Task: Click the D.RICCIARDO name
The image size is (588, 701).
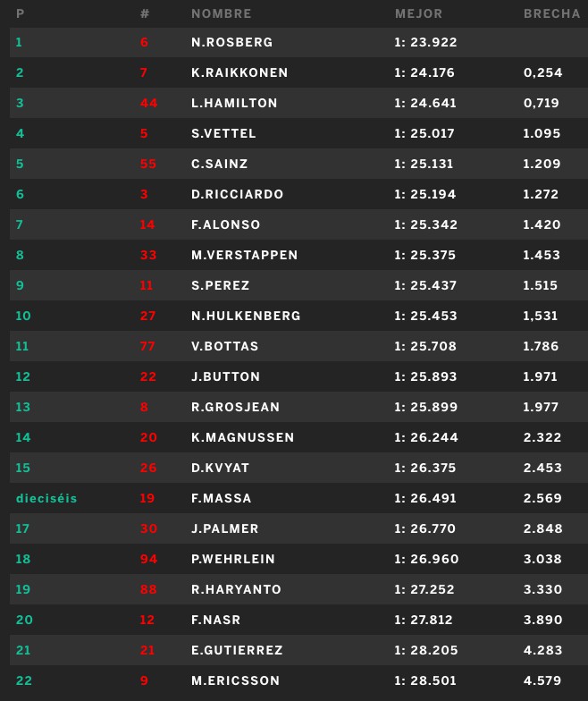Action: (238, 195)
